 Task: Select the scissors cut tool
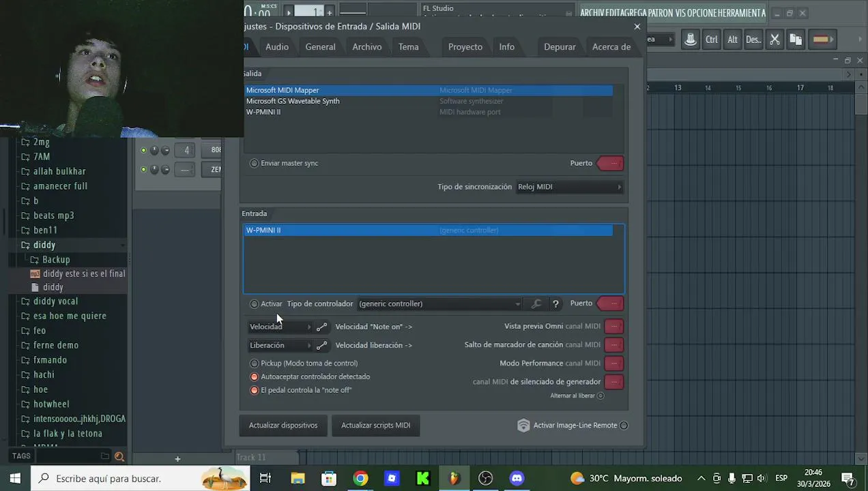[x=775, y=40]
